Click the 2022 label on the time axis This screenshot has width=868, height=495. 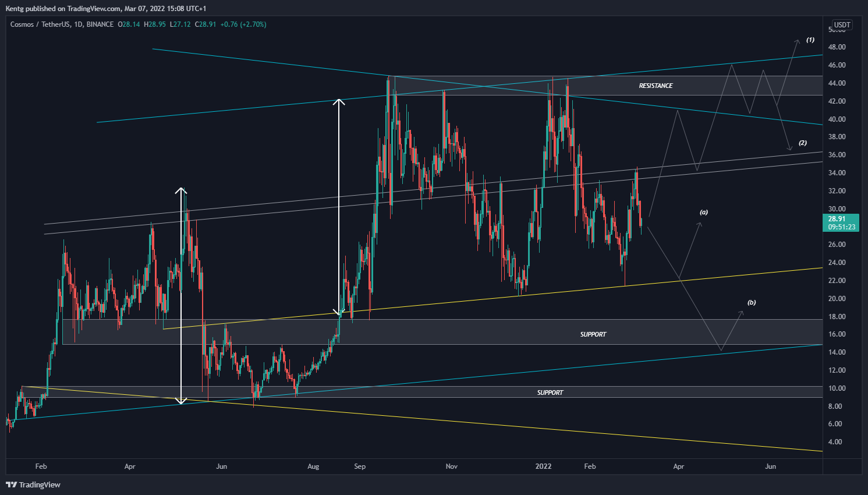543,466
